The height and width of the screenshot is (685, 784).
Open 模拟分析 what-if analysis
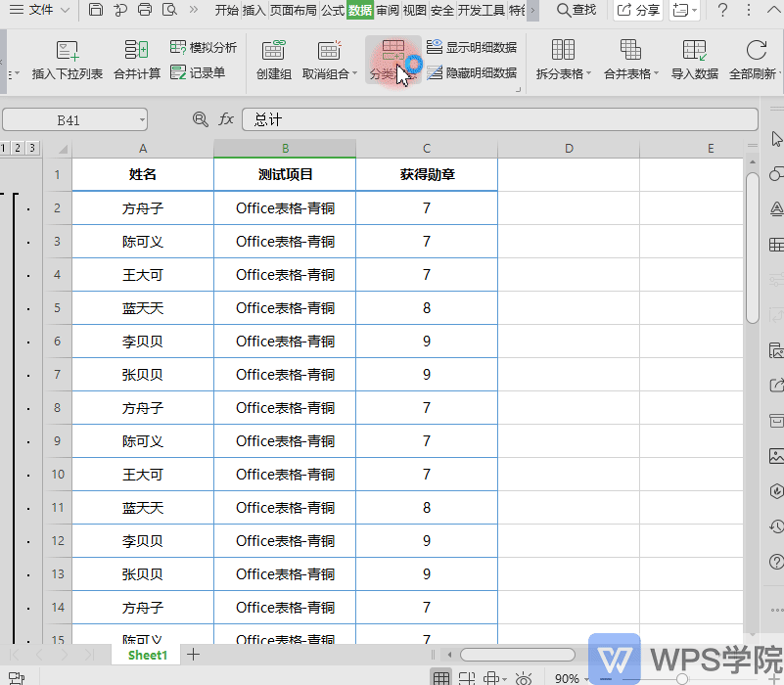point(203,48)
